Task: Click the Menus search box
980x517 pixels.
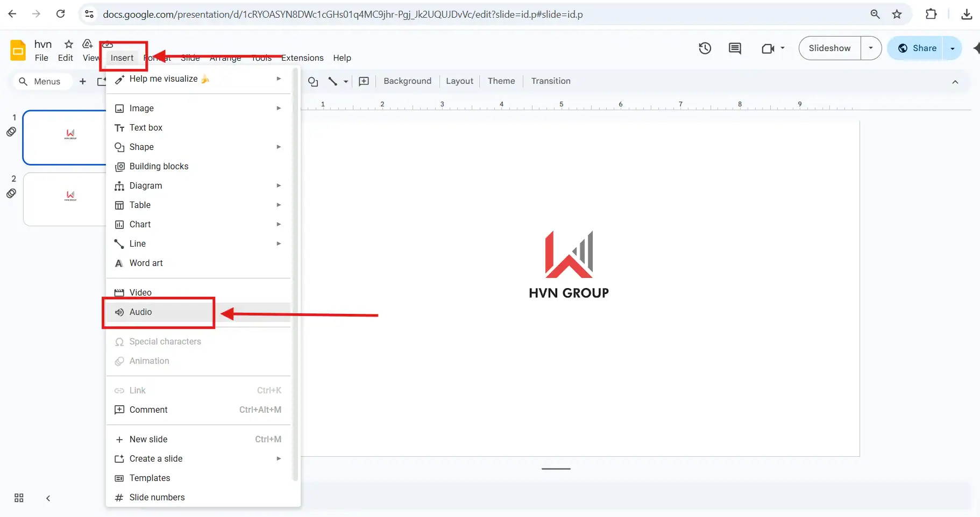Action: (42, 82)
